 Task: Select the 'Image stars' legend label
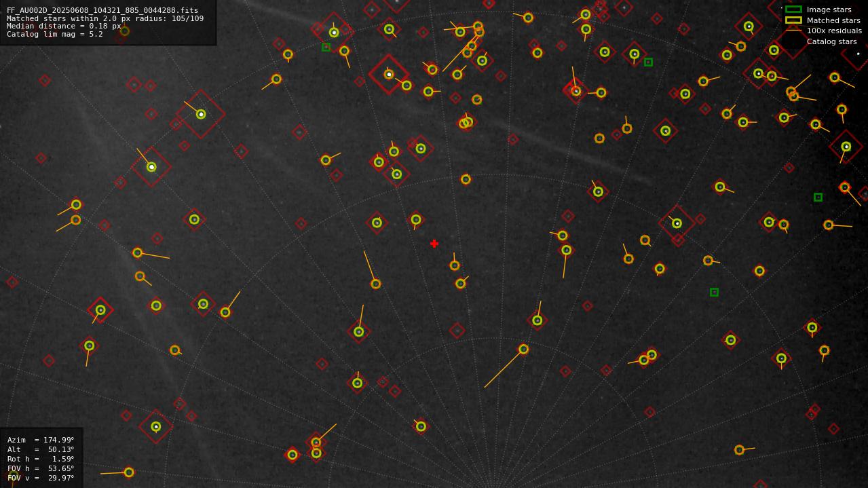point(829,10)
